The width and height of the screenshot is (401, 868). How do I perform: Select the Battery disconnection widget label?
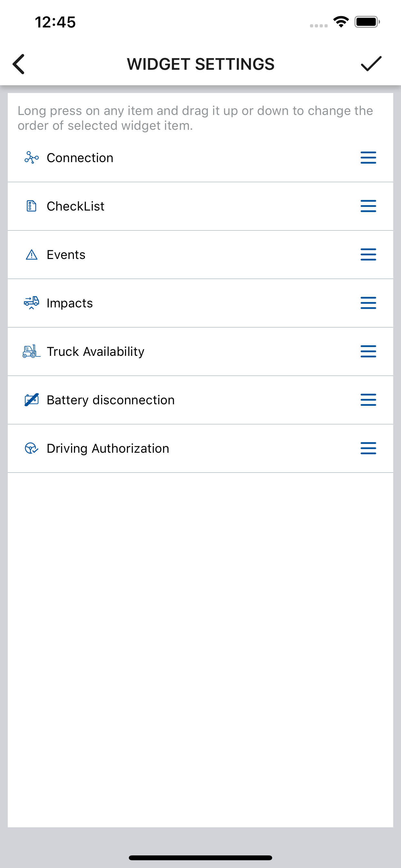[110, 400]
